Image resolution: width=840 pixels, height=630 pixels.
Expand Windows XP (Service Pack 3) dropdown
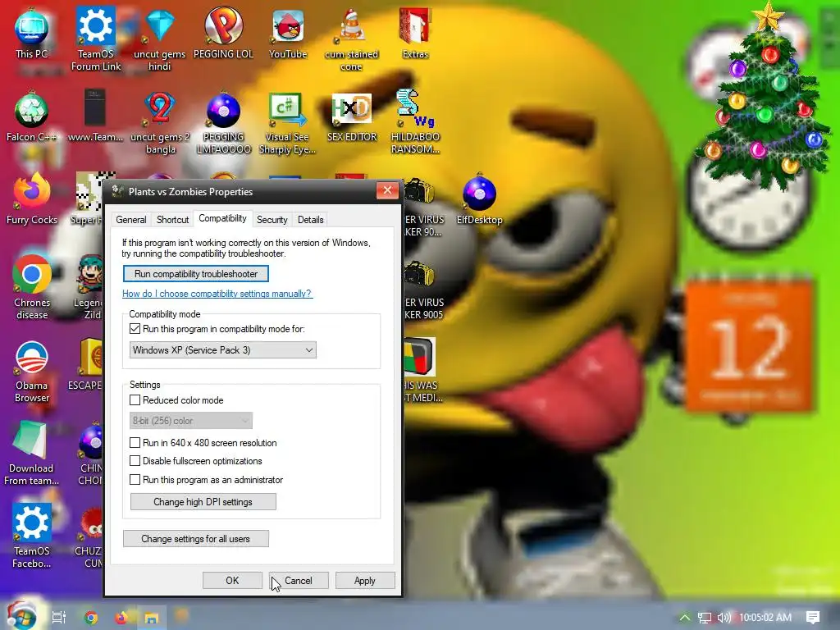click(x=223, y=349)
